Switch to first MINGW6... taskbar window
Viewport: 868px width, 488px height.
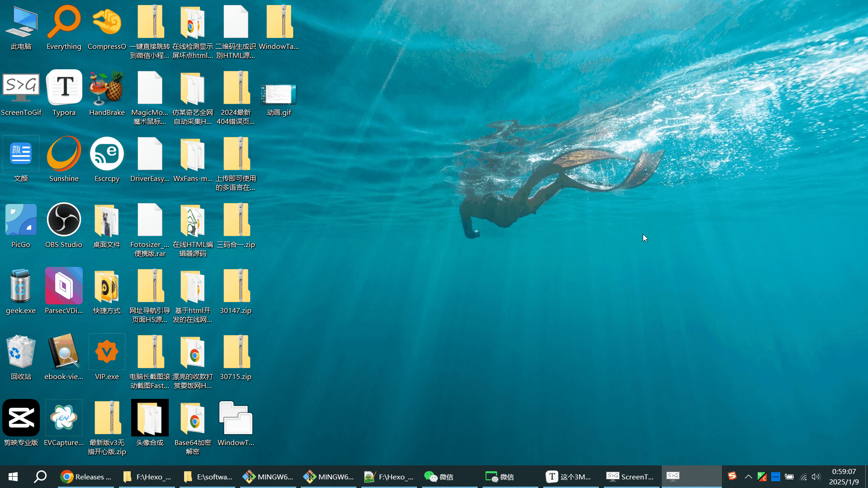(x=268, y=477)
